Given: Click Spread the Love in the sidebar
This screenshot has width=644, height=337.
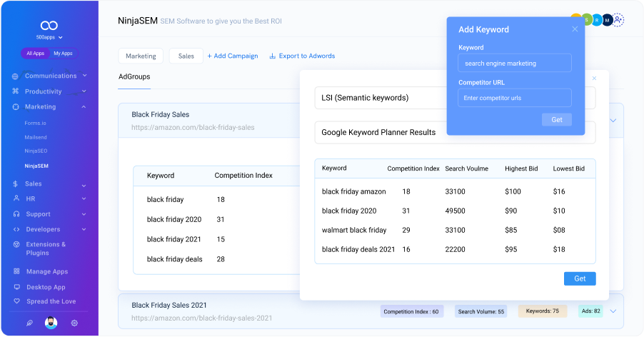Looking at the screenshot, I should coord(49,301).
